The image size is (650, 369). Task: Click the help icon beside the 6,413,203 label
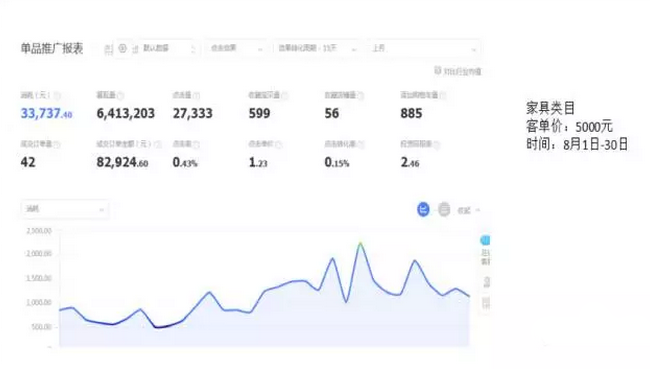pyautogui.click(x=120, y=95)
